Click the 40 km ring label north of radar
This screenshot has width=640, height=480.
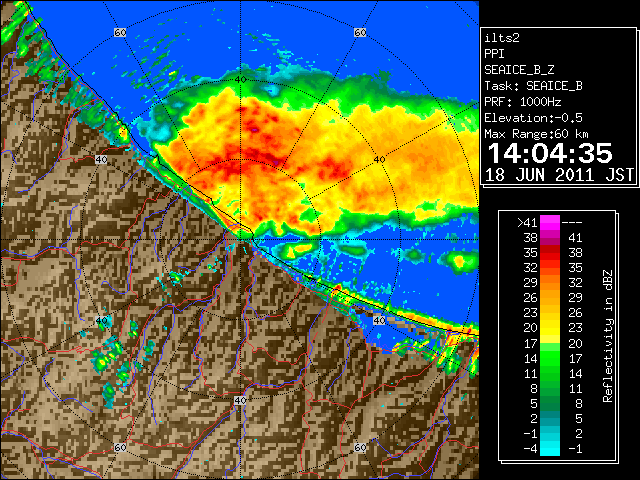click(x=240, y=80)
